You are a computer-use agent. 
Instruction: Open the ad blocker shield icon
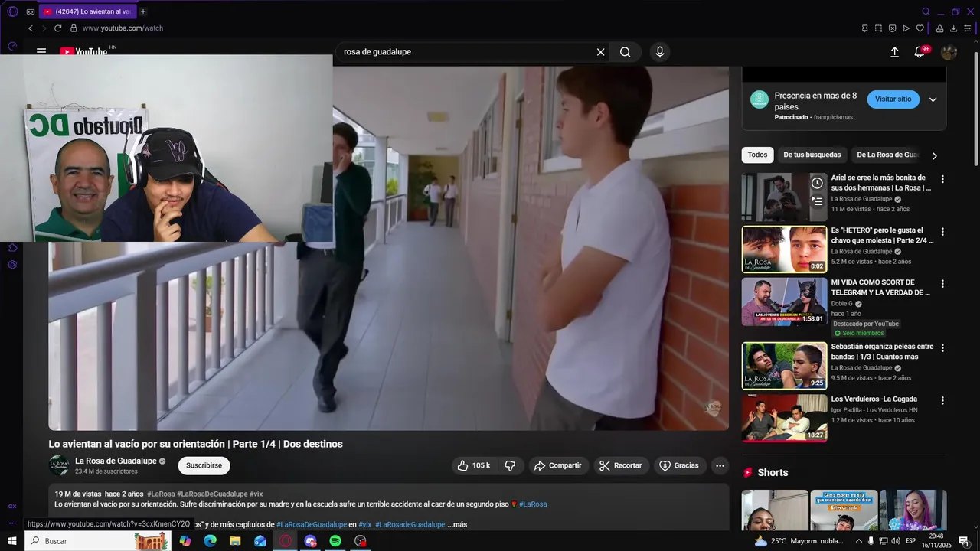tap(892, 28)
